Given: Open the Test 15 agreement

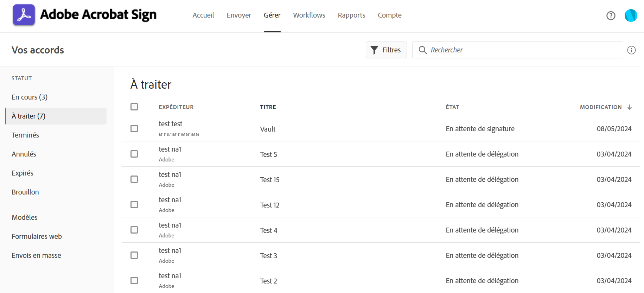Looking at the screenshot, I should (270, 180).
